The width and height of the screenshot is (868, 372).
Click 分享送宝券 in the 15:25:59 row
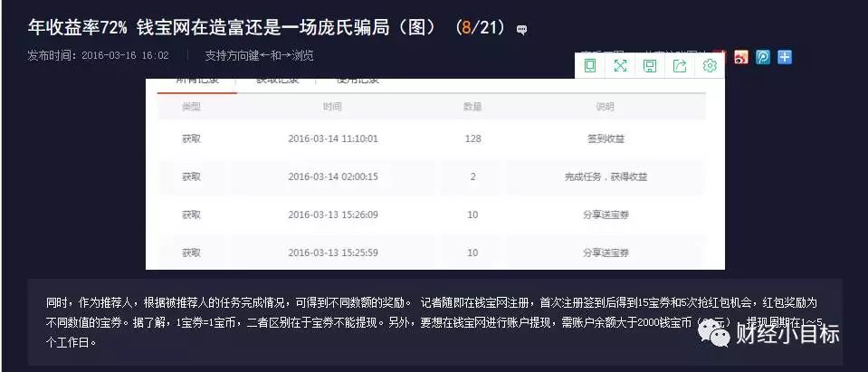tap(606, 253)
